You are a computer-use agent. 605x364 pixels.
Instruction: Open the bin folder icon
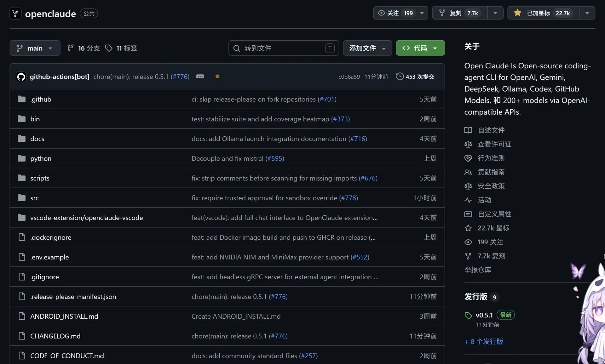tap(22, 119)
